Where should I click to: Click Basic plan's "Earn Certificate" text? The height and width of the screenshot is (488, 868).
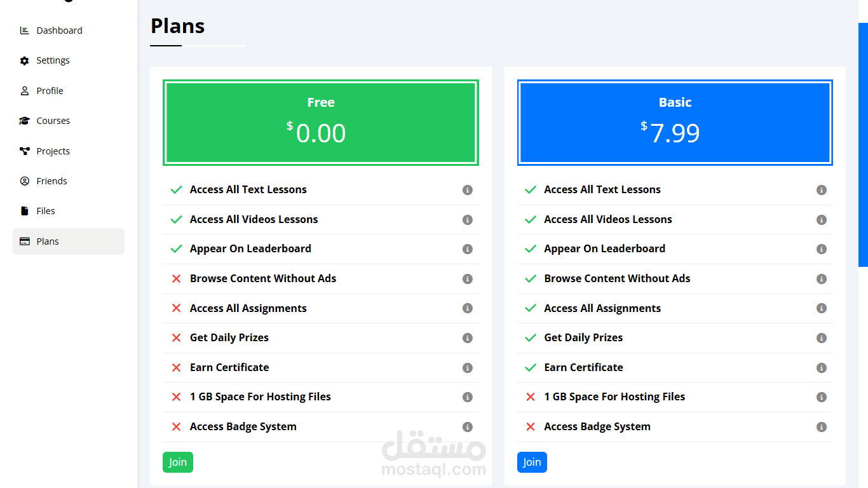[584, 367]
